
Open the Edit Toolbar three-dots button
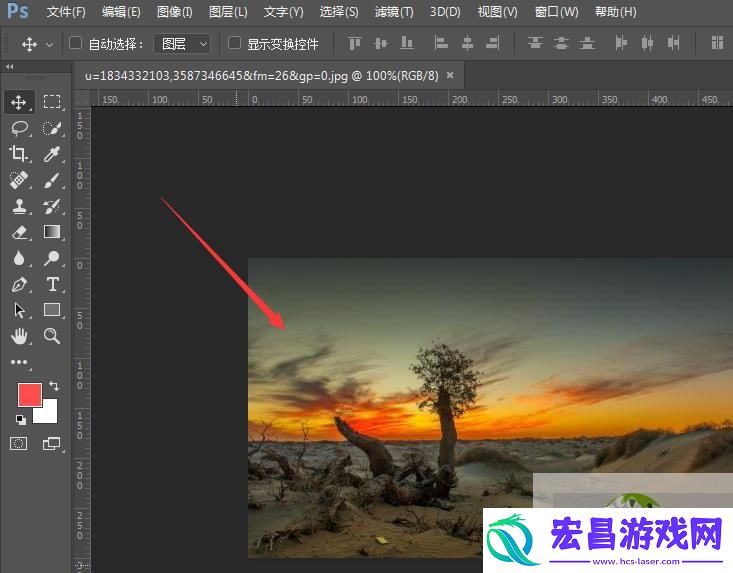19,362
